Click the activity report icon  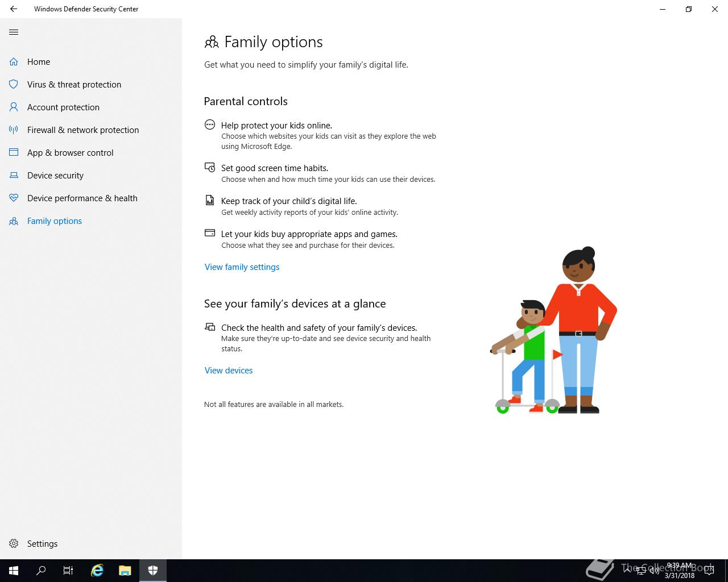(210, 200)
